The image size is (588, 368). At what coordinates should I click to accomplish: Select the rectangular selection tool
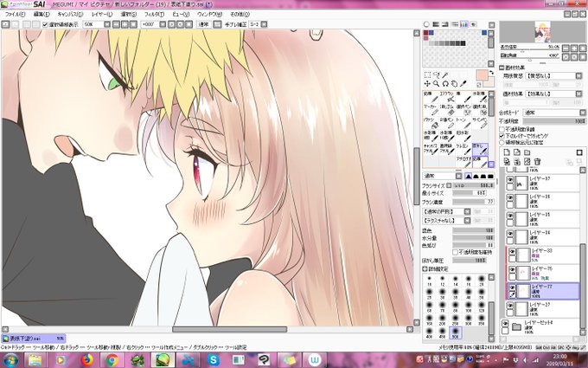click(427, 74)
